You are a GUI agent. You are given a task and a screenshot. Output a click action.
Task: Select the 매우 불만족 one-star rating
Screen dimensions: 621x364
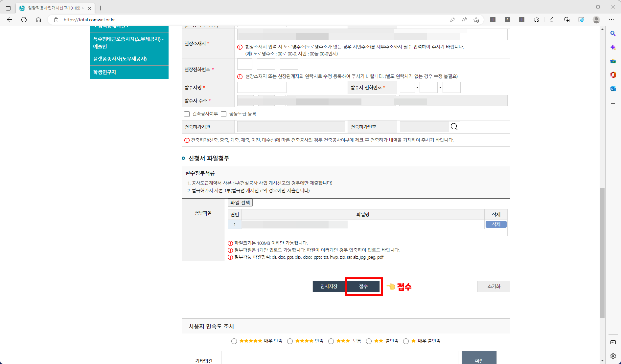(x=406, y=341)
